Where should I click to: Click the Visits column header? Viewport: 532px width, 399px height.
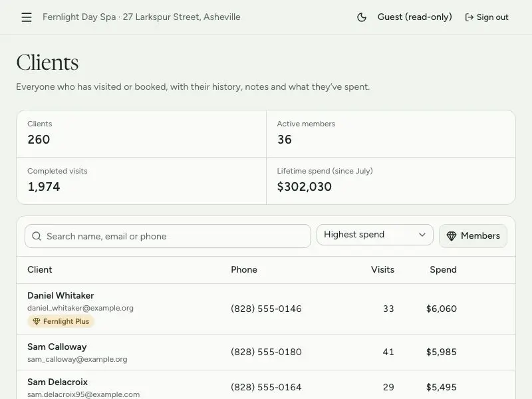[x=382, y=270]
